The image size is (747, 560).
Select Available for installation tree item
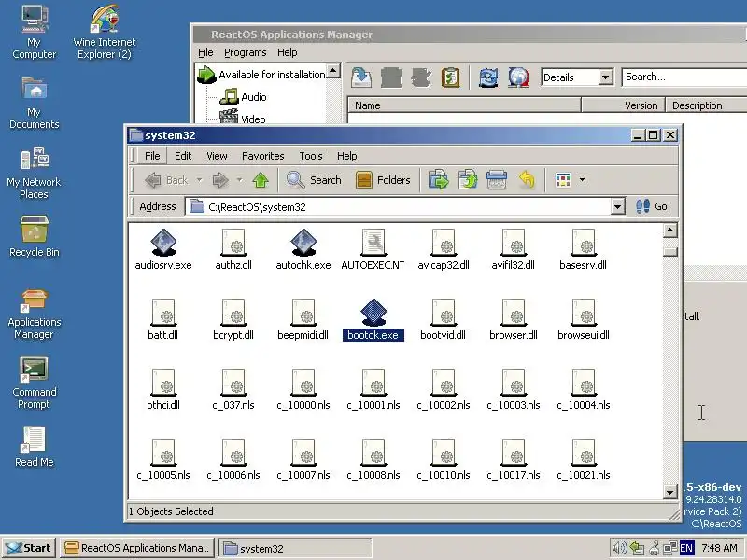[x=261, y=75]
